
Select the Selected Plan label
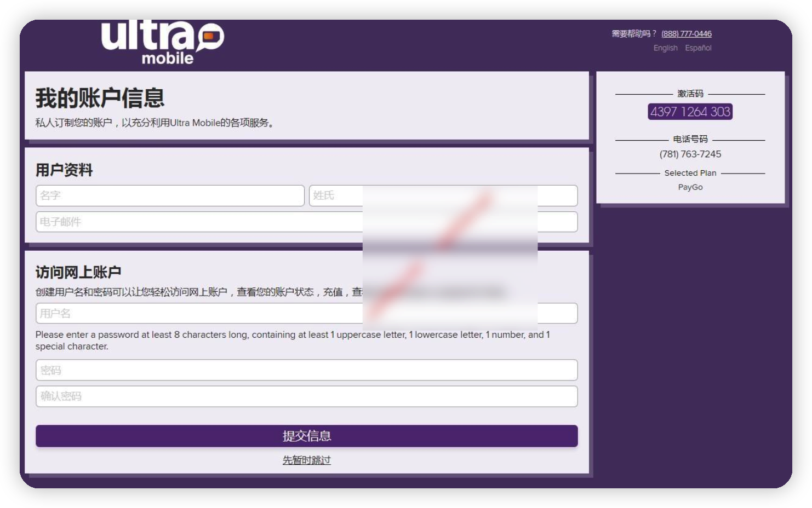pyautogui.click(x=690, y=173)
